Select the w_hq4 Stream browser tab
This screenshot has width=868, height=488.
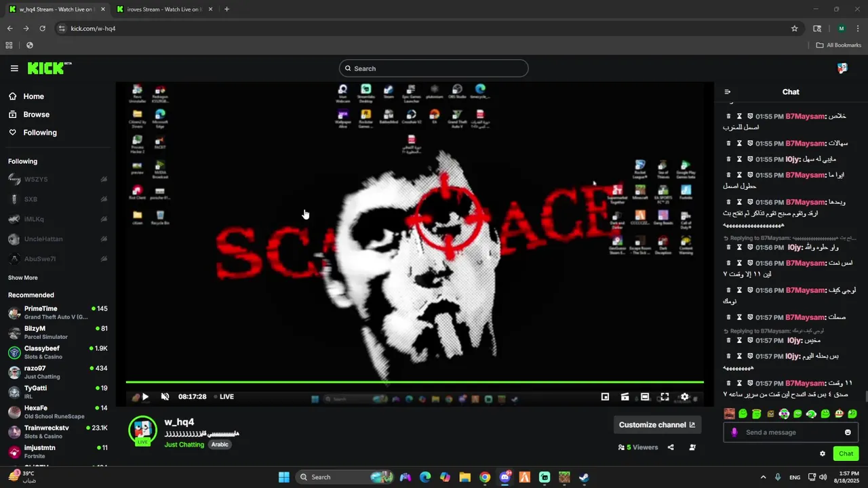(56, 9)
